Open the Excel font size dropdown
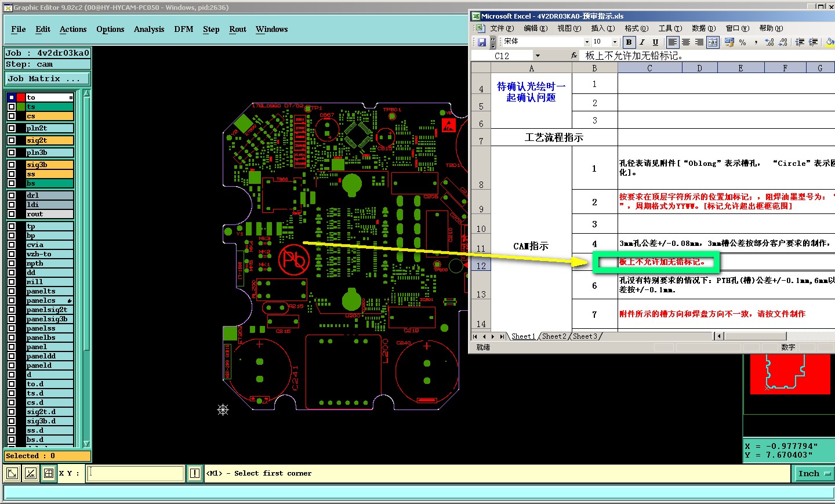 (615, 42)
